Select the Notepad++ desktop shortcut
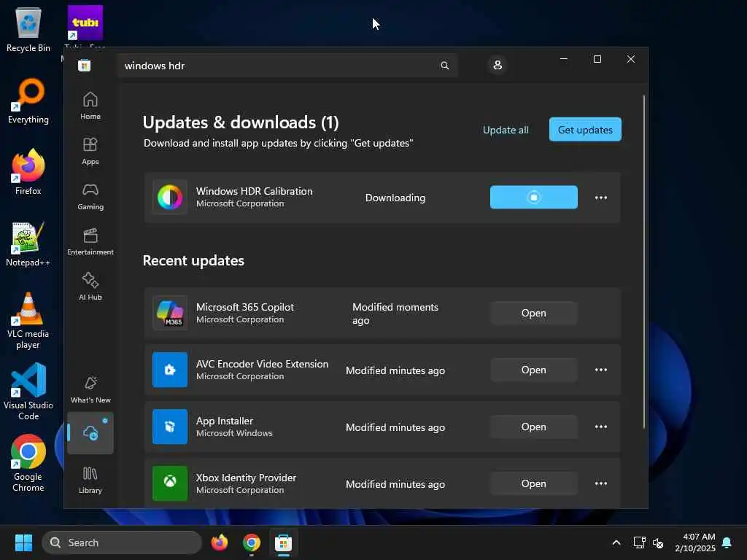 click(28, 244)
